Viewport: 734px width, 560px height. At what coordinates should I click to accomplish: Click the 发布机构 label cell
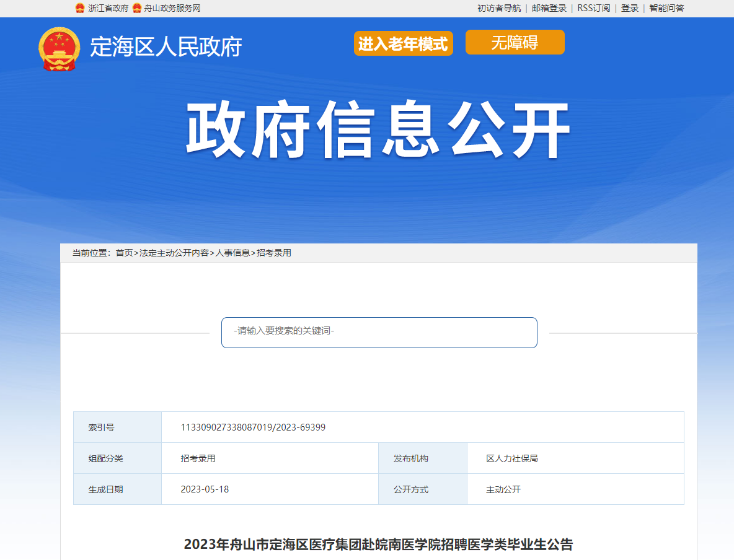tap(423, 458)
